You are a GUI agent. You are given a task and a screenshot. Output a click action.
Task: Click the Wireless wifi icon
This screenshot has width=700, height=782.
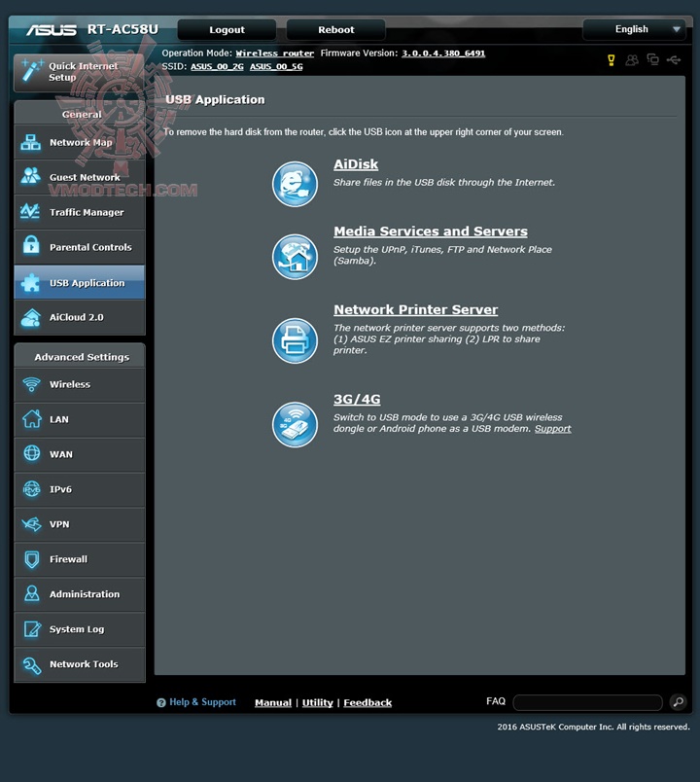[31, 384]
